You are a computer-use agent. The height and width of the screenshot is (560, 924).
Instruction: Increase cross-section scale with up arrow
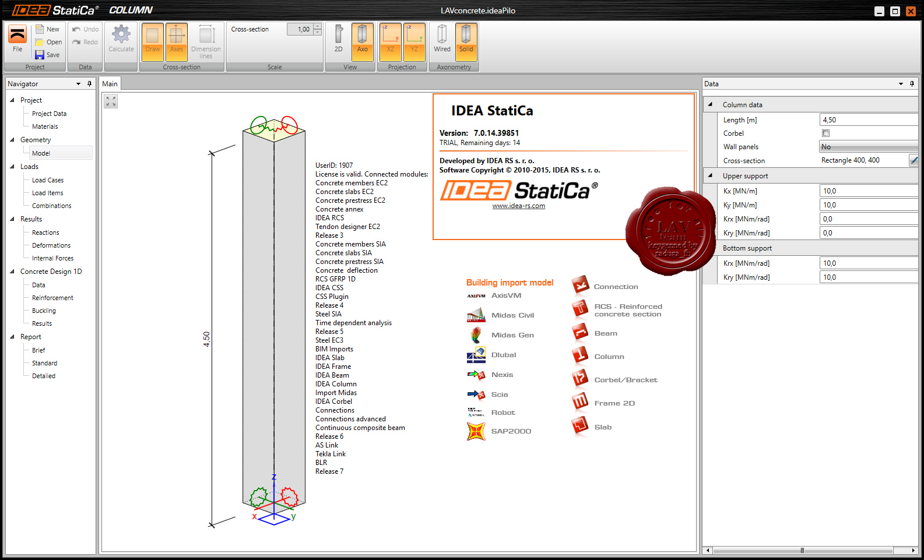318,26
